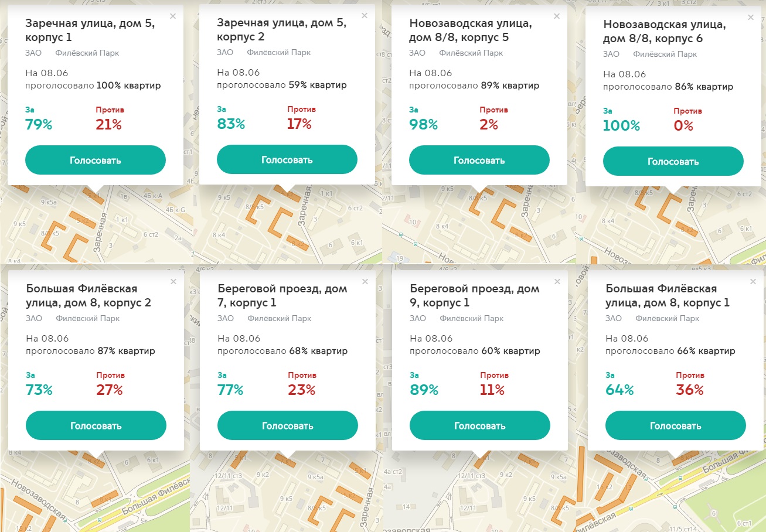Close the Большая Филёвская дом 8 корпус 1 popup
The width and height of the screenshot is (766, 532).
(753, 282)
